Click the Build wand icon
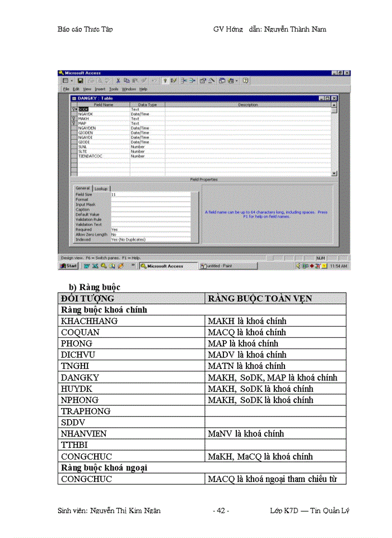The height and width of the screenshot is (538, 392). point(211,81)
